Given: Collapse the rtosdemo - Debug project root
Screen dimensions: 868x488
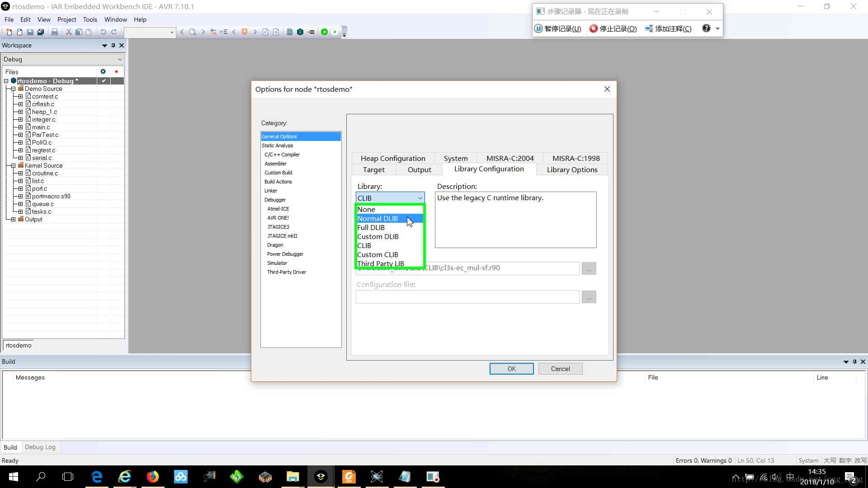Looking at the screenshot, I should (6, 81).
